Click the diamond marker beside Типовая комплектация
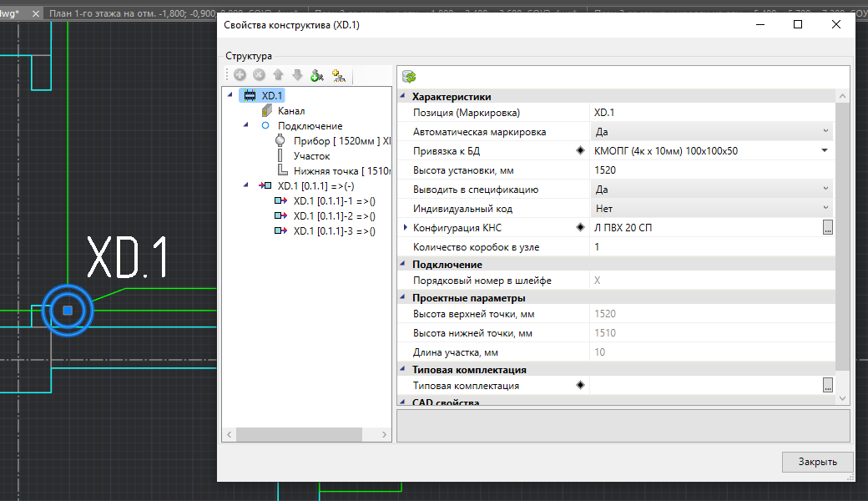This screenshot has width=868, height=501. [x=580, y=386]
